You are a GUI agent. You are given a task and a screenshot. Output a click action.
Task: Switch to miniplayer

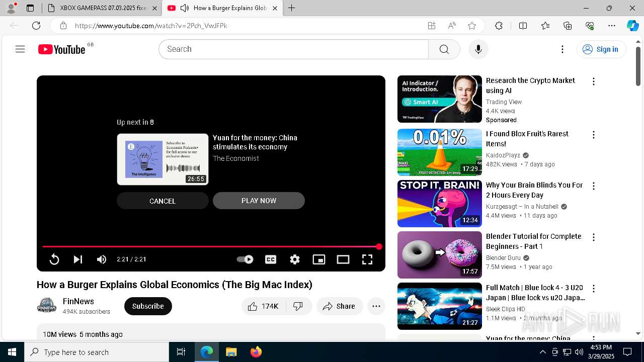319,259
